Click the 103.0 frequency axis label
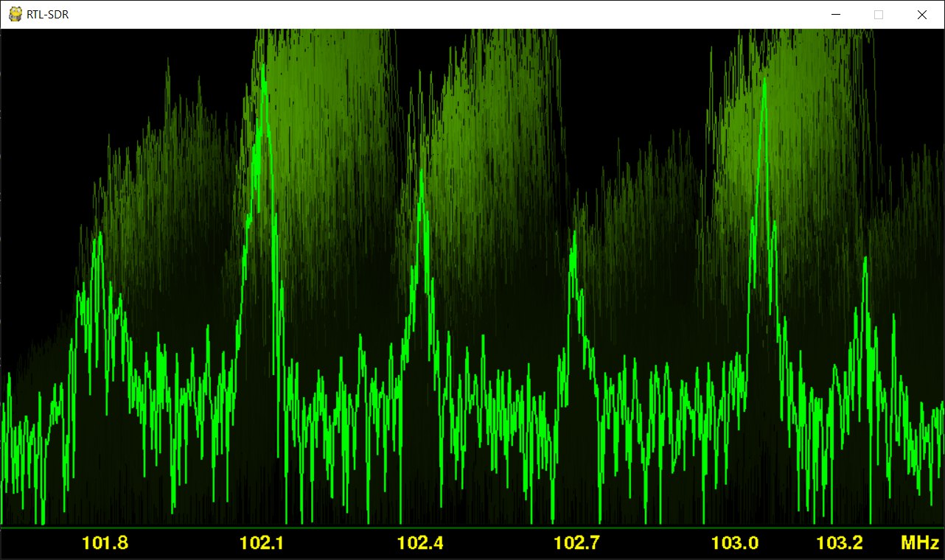 pyautogui.click(x=734, y=544)
